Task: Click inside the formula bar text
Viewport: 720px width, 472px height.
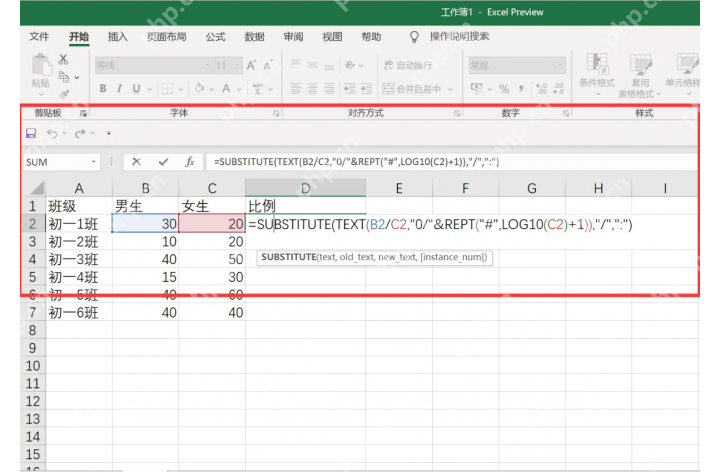Action: 356,162
